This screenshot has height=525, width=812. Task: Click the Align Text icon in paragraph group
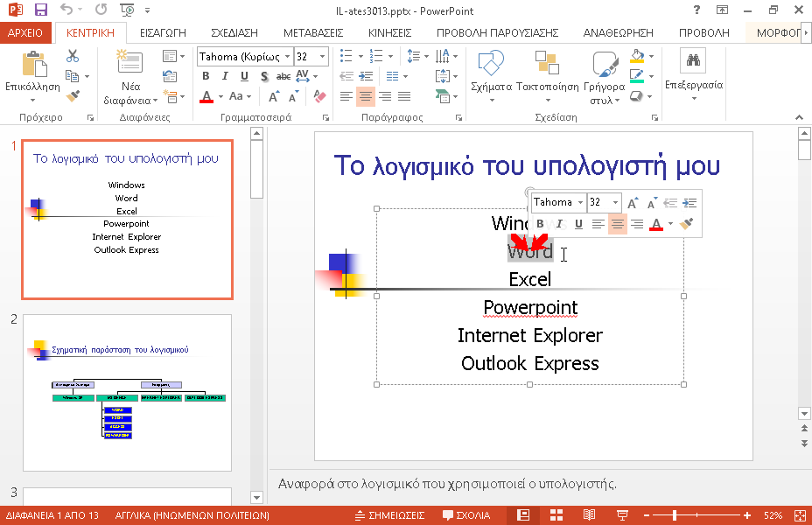pos(443,77)
